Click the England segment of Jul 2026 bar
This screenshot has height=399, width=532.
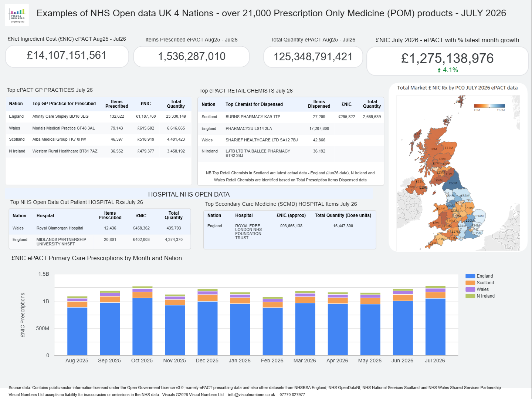point(436,327)
